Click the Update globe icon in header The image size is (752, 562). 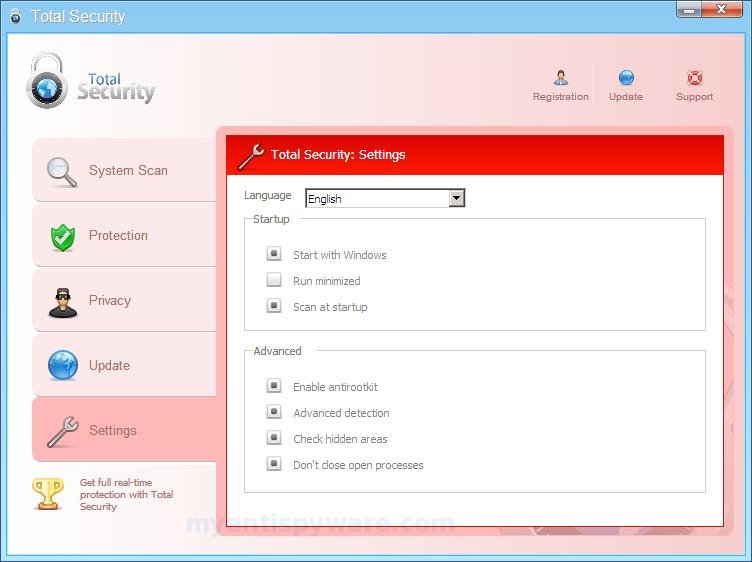626,78
